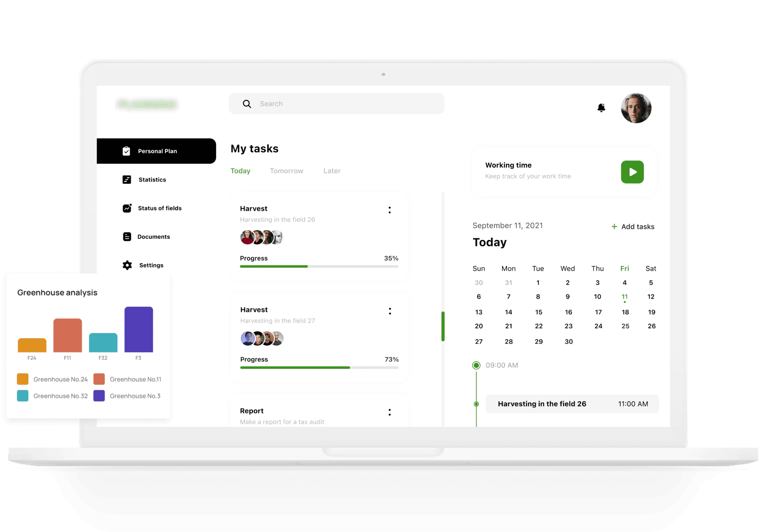Select the Tomorrow tasks tab
Screen dimensions: 759x532
(x=287, y=171)
